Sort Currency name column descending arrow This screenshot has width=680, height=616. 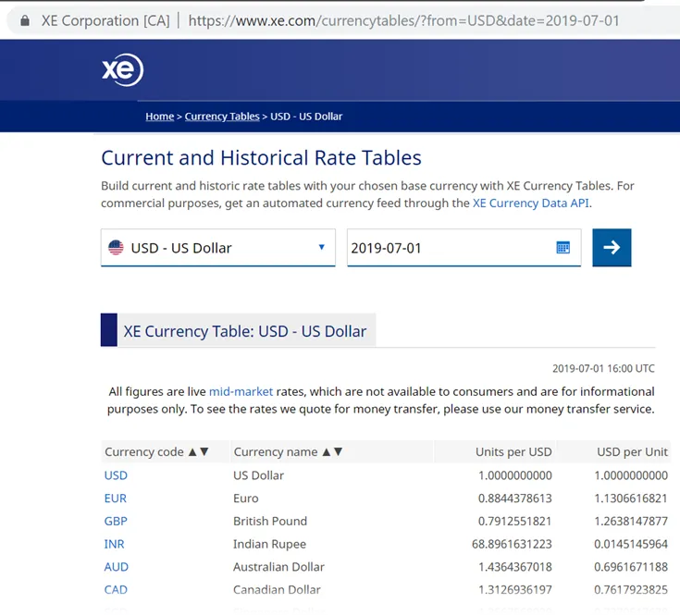tap(339, 451)
